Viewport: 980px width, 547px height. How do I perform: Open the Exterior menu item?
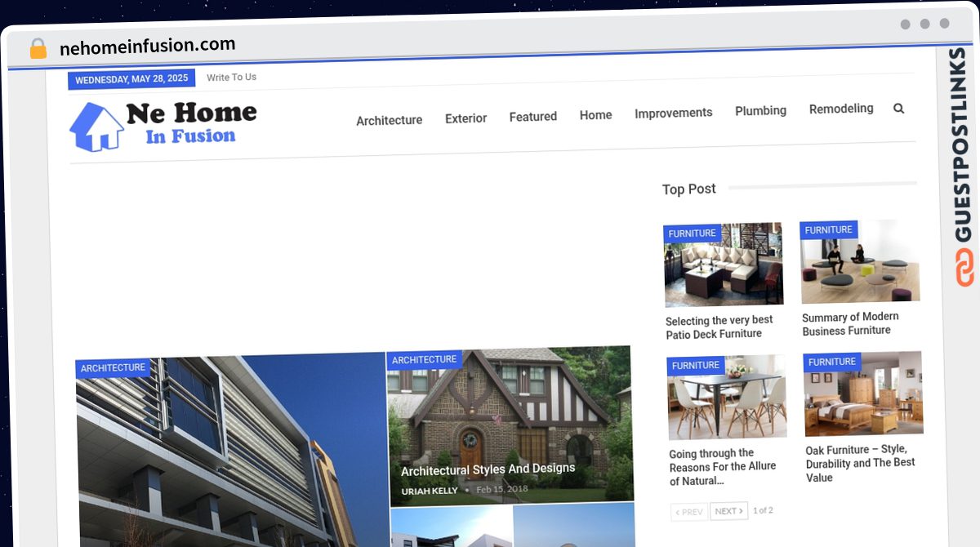pyautogui.click(x=465, y=118)
